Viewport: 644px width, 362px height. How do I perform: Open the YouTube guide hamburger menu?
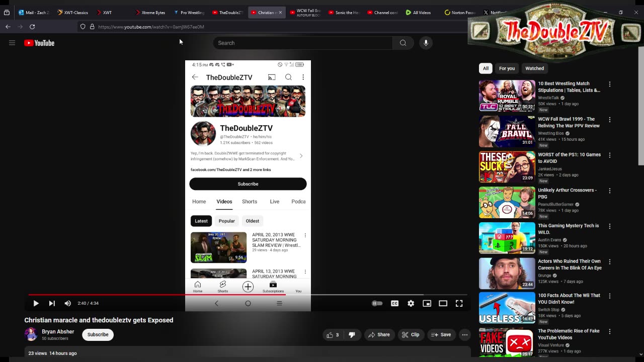point(12,43)
